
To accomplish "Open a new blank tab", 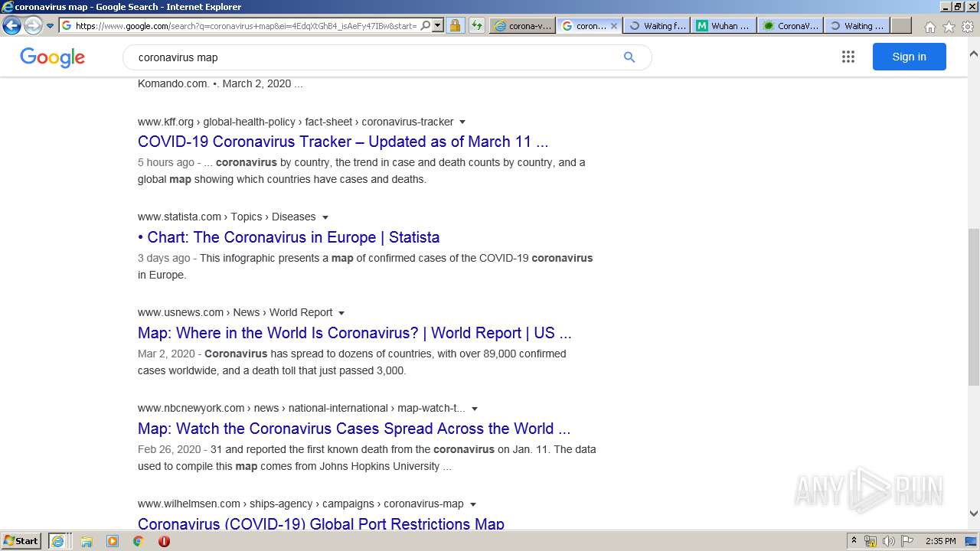I will click(901, 25).
